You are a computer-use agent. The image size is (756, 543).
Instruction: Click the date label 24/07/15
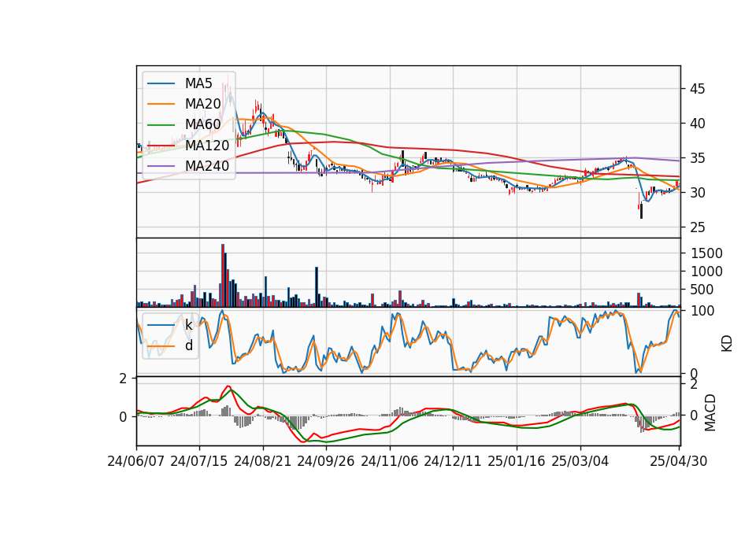point(198,462)
